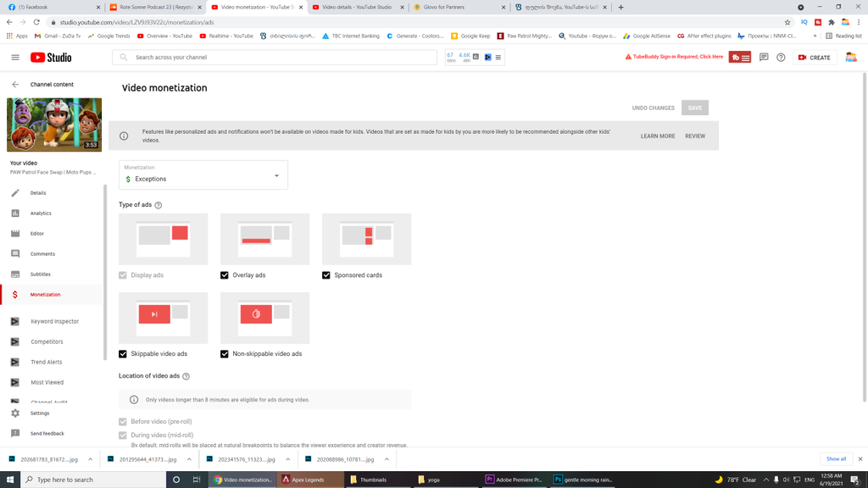The width and height of the screenshot is (868, 488).
Task: Click the TubeBuddy stats menu lines icon
Action: click(x=498, y=57)
